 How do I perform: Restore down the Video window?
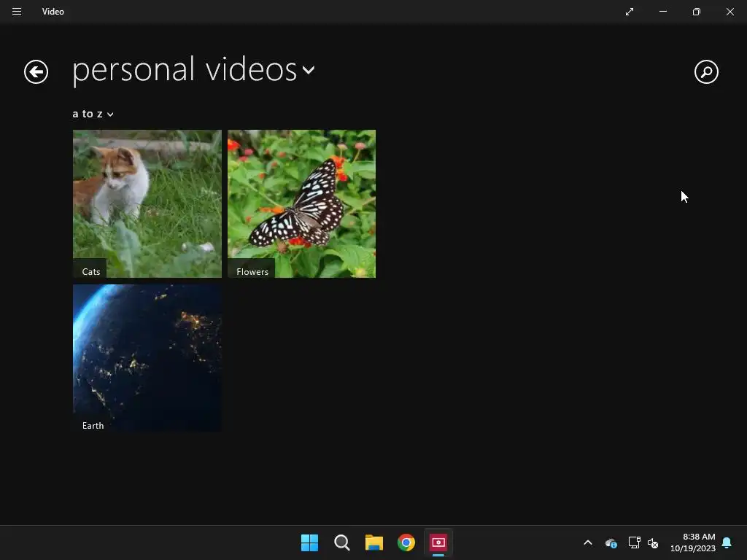[696, 12]
